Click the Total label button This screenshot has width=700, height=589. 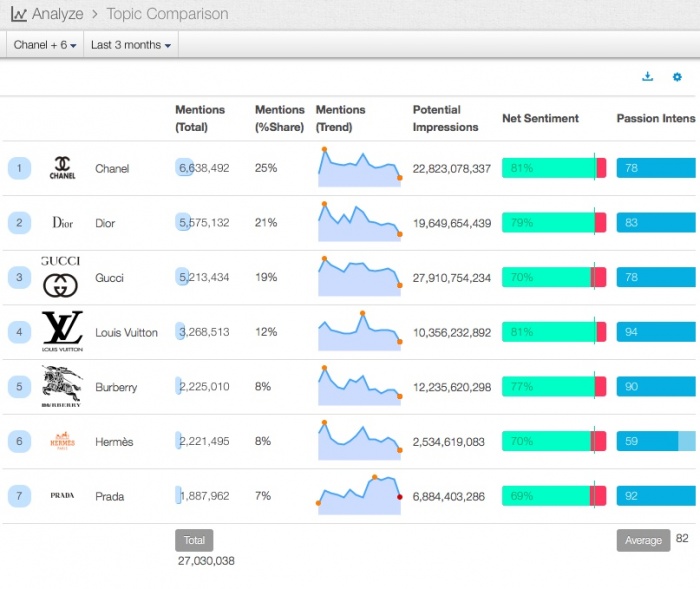point(194,540)
